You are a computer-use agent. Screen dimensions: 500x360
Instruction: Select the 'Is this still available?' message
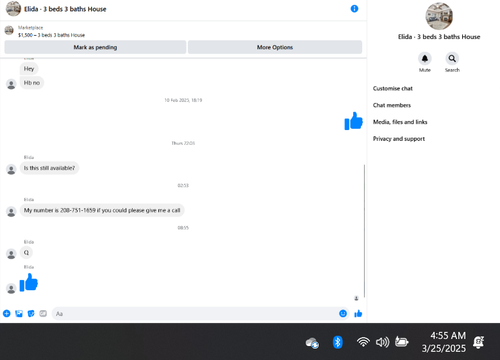(49, 168)
